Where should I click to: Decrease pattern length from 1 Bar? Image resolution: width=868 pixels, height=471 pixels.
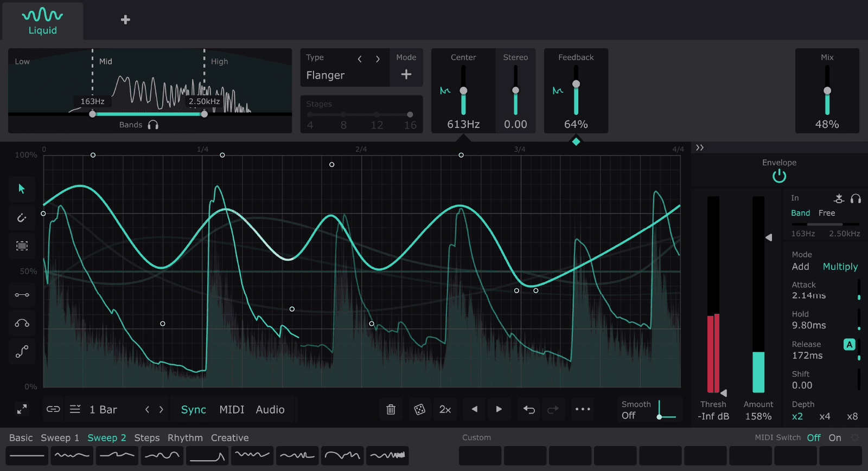[147, 409]
